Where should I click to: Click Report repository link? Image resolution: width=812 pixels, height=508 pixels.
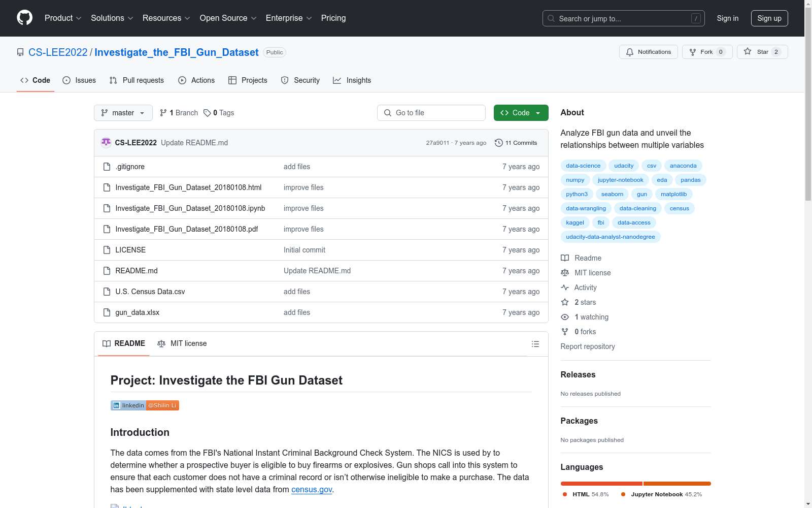coord(588,346)
